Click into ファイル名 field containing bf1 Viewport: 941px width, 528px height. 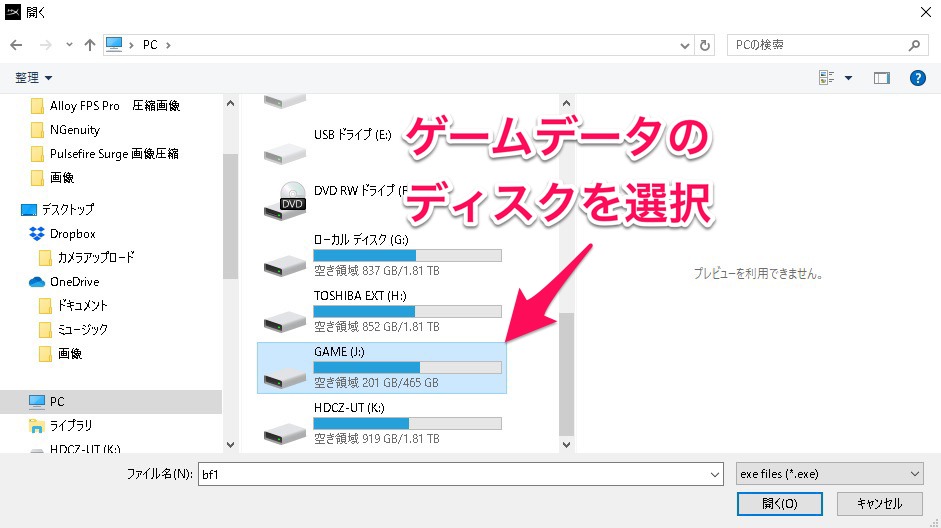click(x=453, y=474)
